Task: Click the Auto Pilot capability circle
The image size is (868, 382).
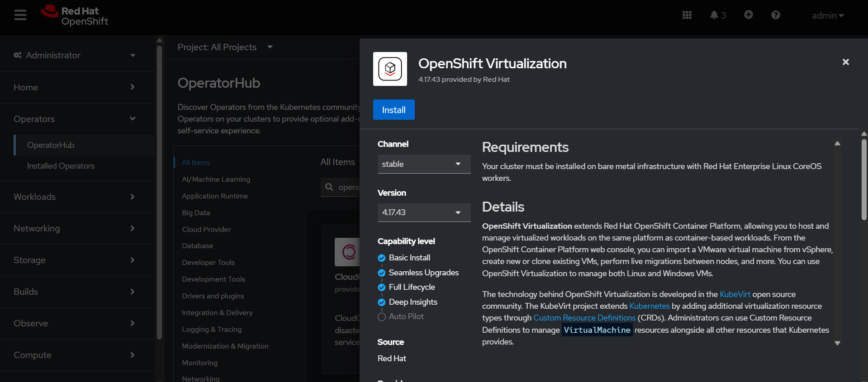Action: pyautogui.click(x=382, y=317)
